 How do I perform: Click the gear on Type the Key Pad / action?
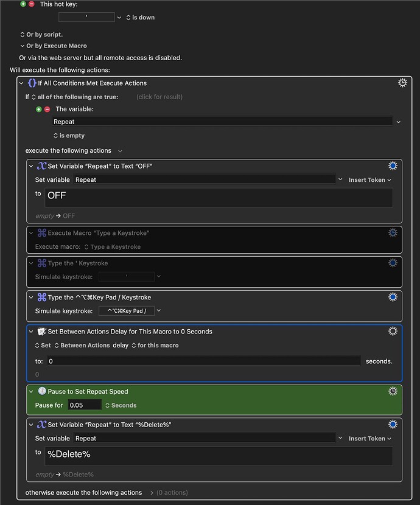pyautogui.click(x=393, y=297)
